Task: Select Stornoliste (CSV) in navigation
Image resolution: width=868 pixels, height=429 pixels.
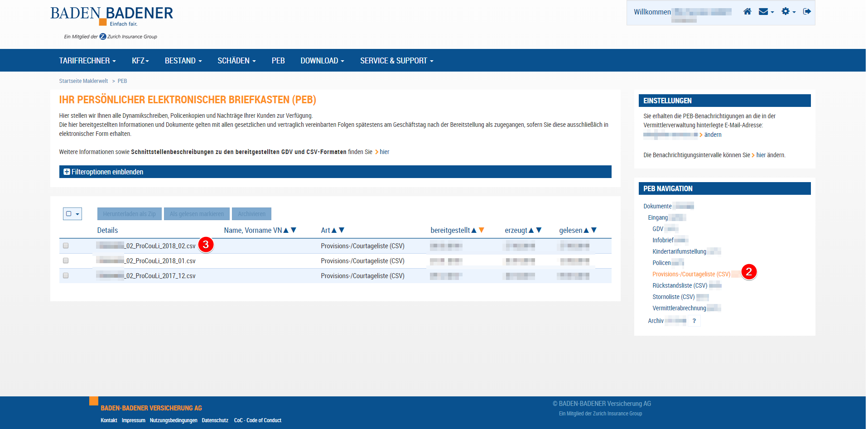Action: 674,297
